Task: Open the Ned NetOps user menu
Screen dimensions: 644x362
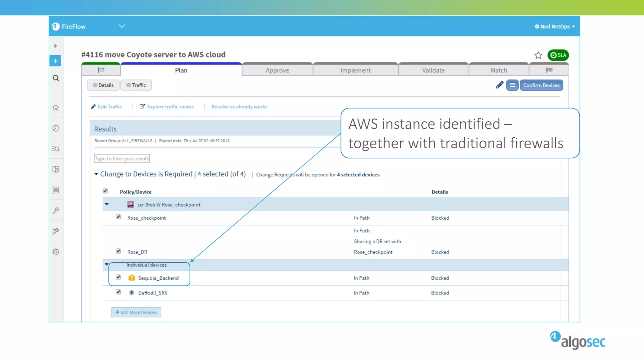Action: (555, 27)
